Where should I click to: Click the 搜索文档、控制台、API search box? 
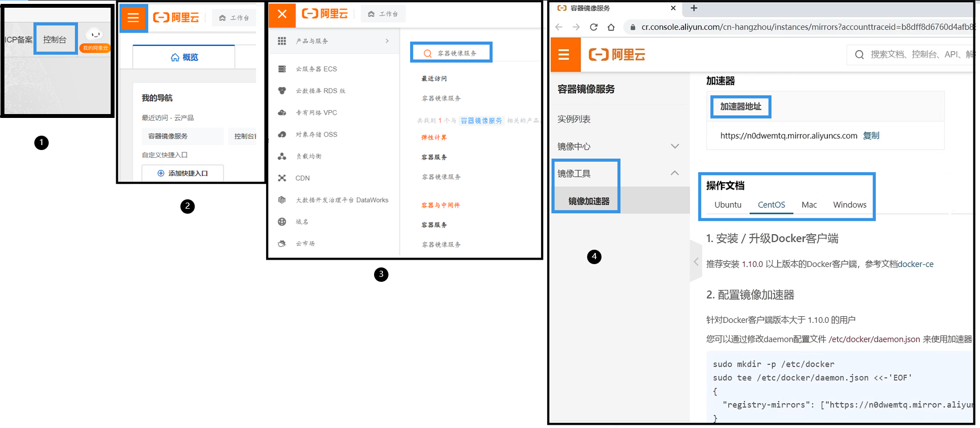(x=911, y=54)
